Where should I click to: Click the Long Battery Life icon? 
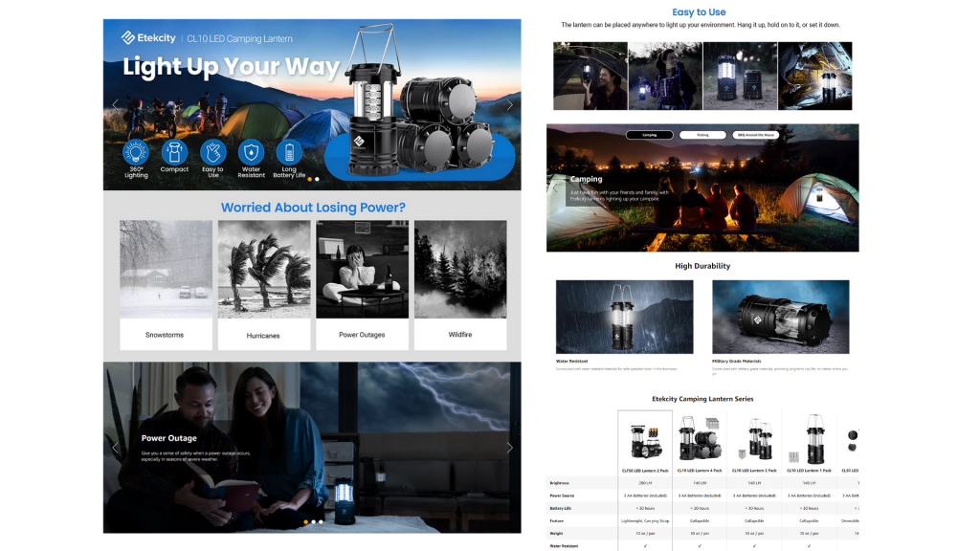(288, 152)
